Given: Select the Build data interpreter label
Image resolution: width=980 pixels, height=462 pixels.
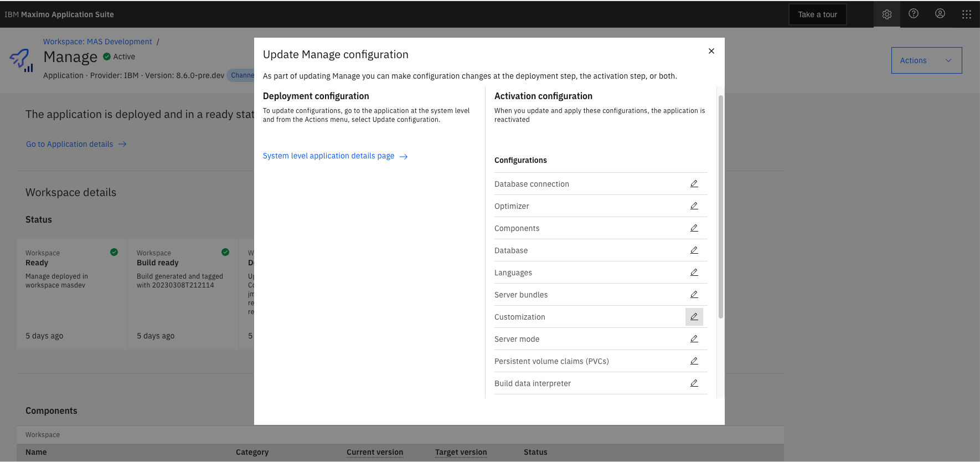Looking at the screenshot, I should [533, 383].
